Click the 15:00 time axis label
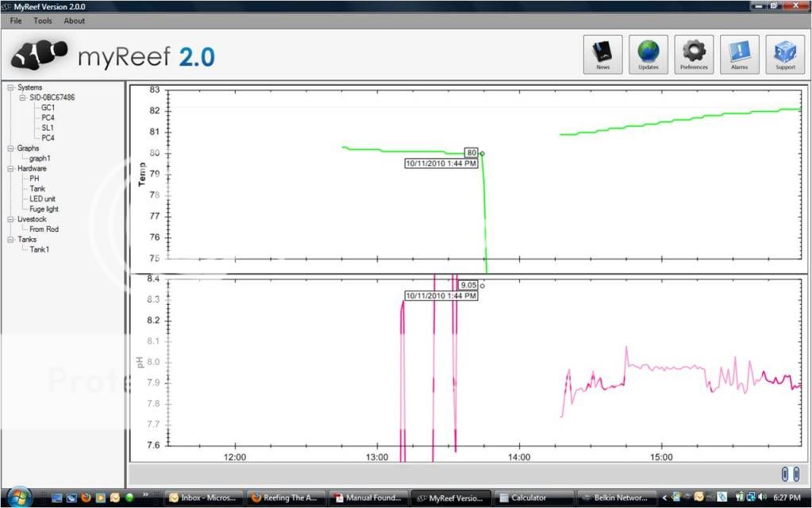The height and width of the screenshot is (508, 812). pyautogui.click(x=661, y=457)
